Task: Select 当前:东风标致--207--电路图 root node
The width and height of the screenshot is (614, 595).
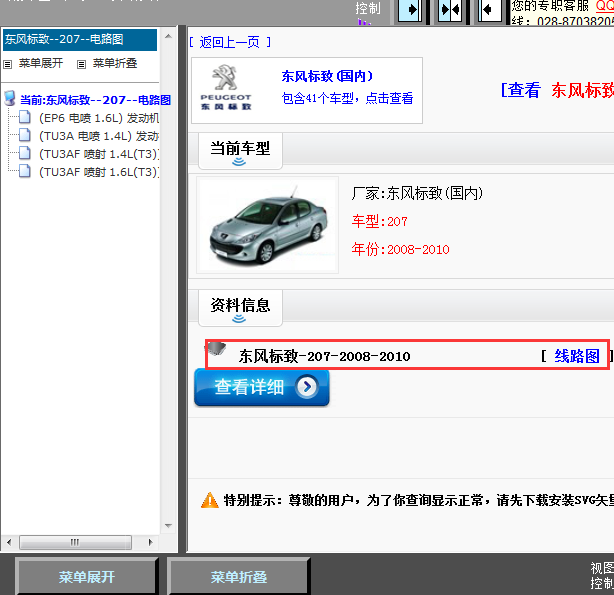Action: point(96,100)
